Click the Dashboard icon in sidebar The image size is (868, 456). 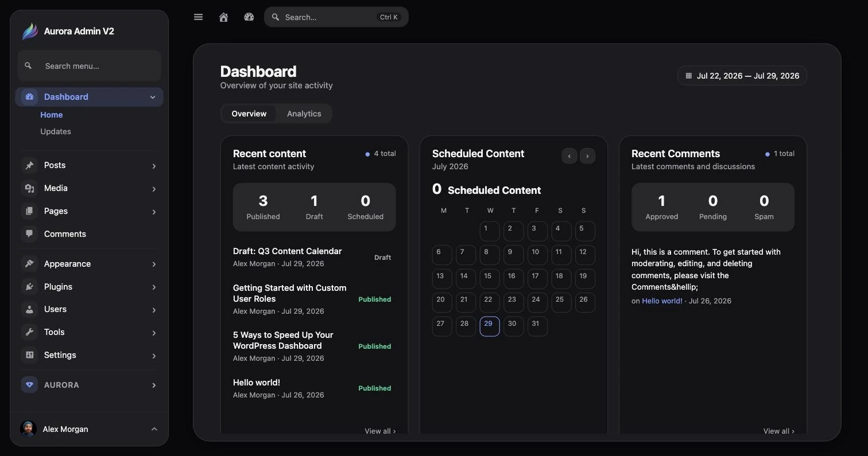pyautogui.click(x=29, y=97)
